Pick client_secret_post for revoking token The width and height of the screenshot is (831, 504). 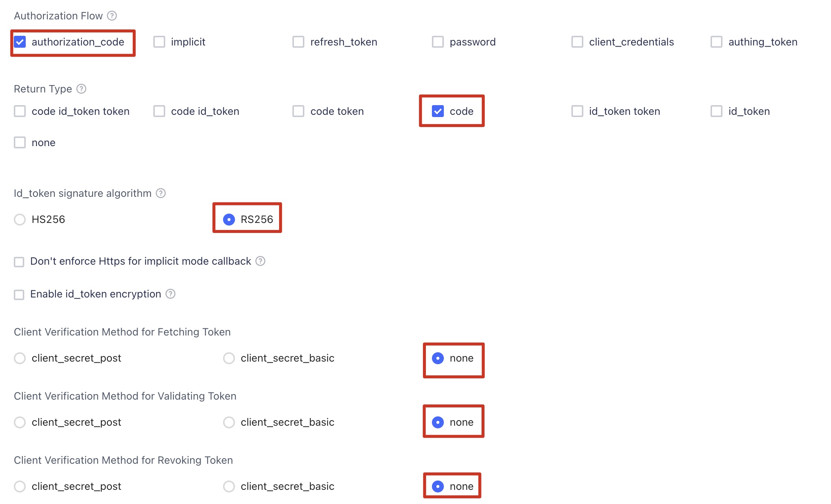[19, 486]
